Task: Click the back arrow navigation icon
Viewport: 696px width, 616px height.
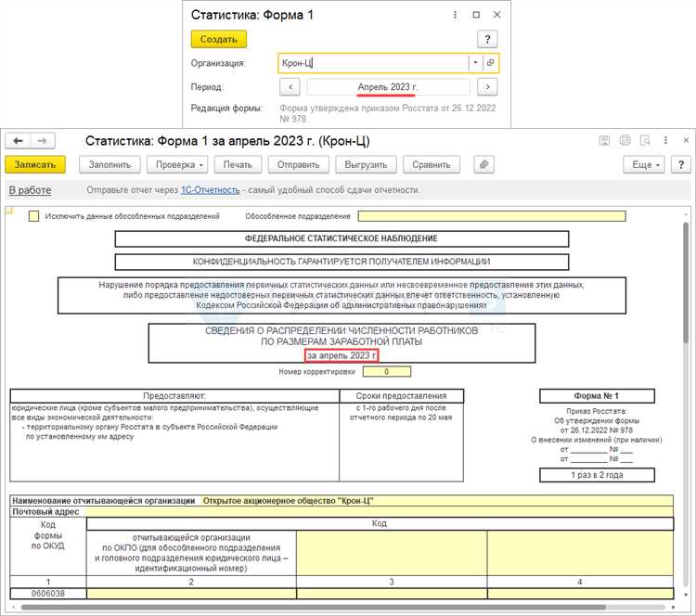Action: click(18, 141)
